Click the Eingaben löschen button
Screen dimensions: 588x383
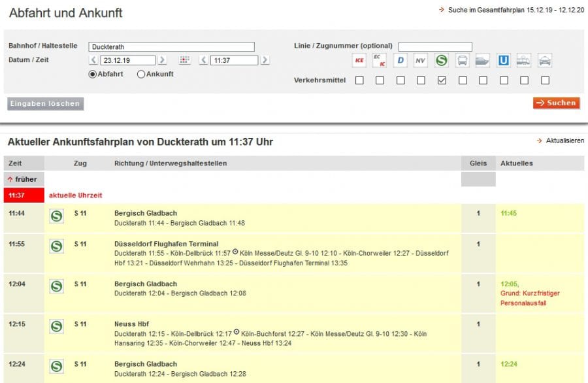pos(46,103)
